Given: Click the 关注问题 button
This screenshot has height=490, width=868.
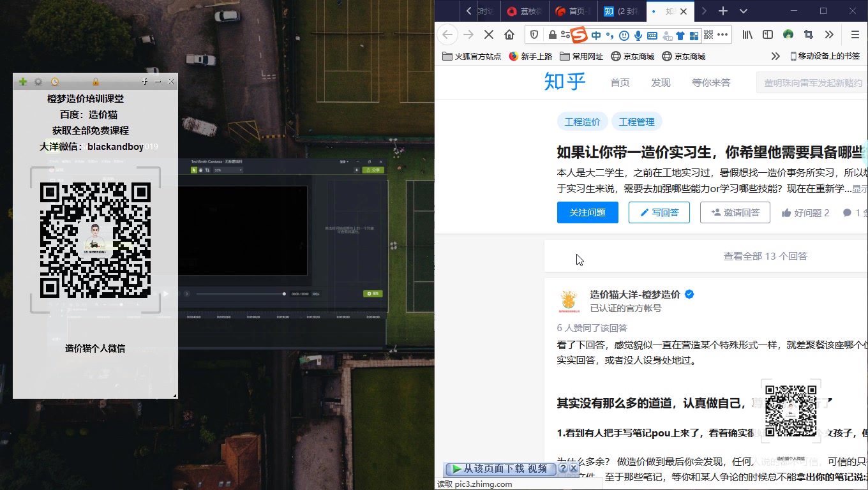Looking at the screenshot, I should [588, 212].
